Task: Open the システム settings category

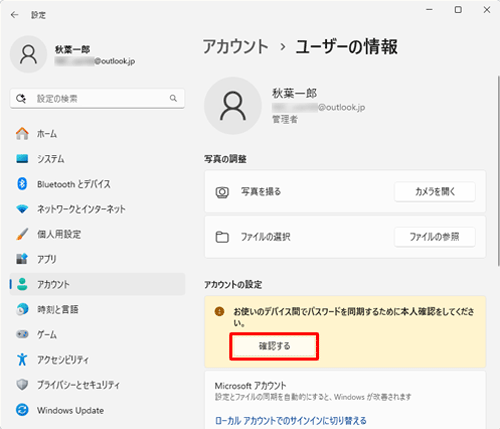Action: [97, 159]
